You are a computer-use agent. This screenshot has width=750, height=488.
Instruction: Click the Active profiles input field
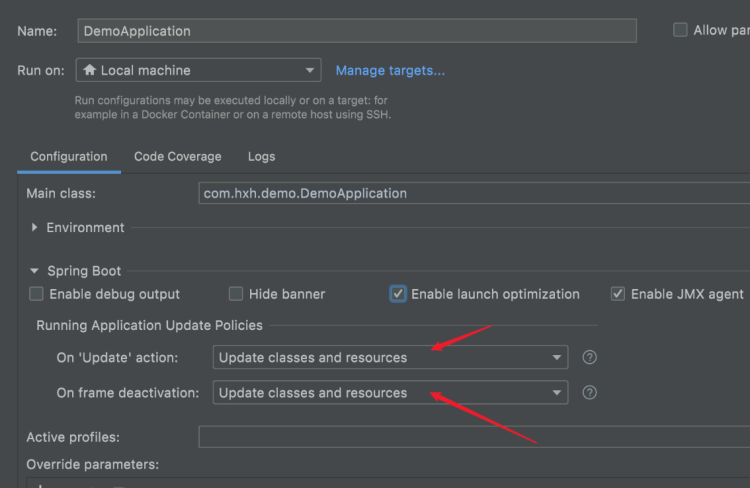474,437
